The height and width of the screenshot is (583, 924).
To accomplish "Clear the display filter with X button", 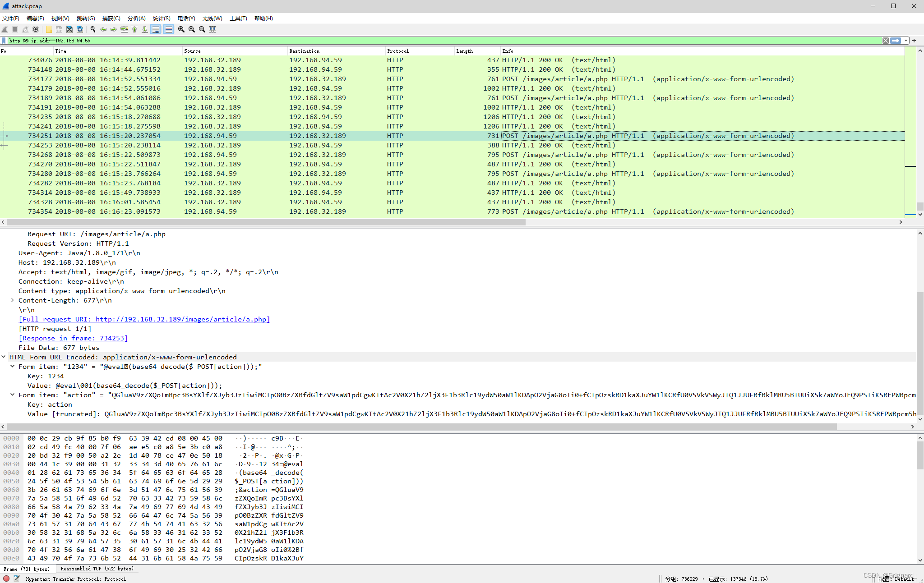I will click(886, 41).
